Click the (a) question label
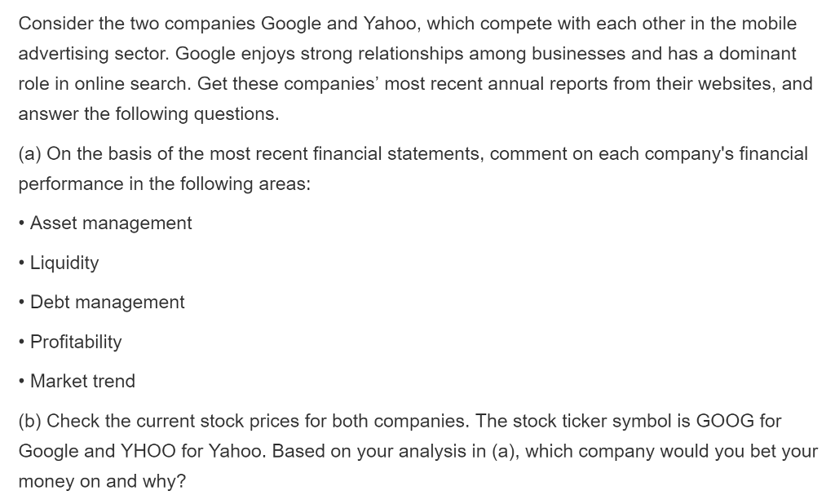Screen dimensions: 835x504 [30, 154]
